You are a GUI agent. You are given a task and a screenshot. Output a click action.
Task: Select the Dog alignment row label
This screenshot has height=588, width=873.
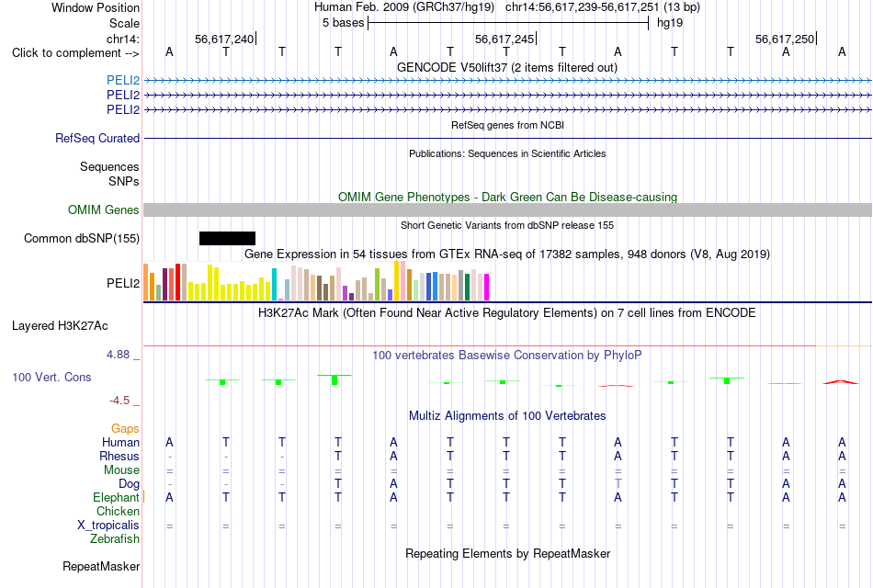(x=129, y=484)
